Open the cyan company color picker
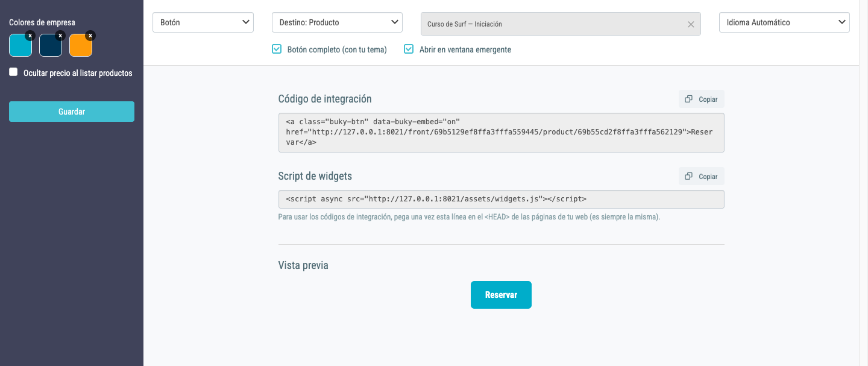868x366 pixels. point(20,46)
